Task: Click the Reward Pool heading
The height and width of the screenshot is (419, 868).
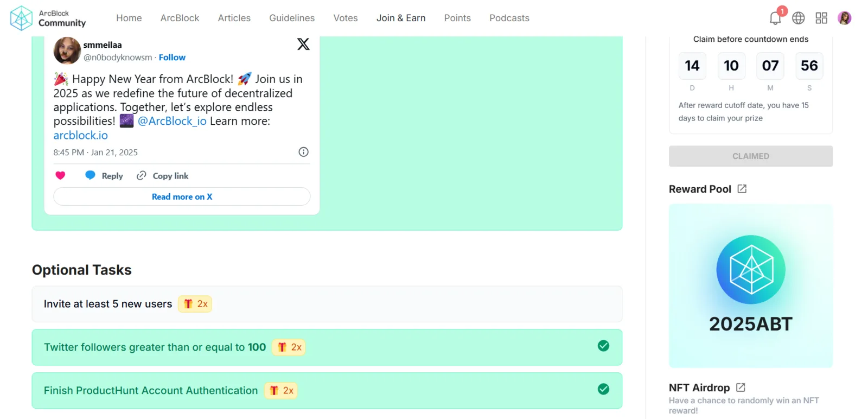Action: 700,189
